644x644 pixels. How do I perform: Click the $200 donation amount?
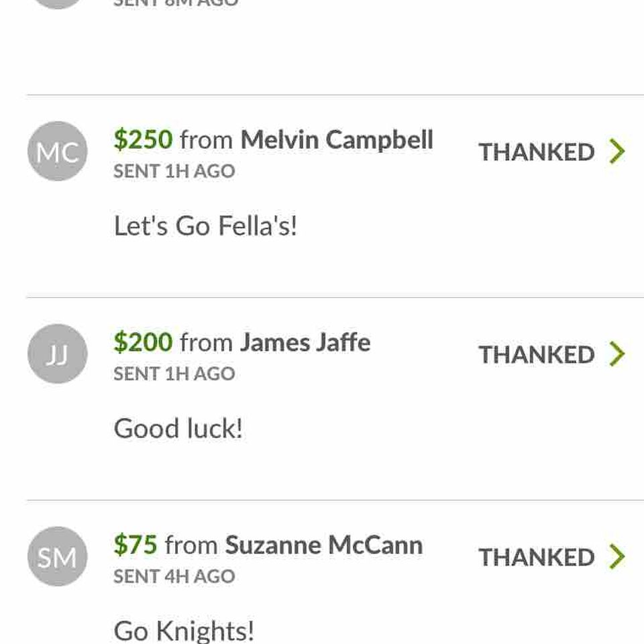pos(143,341)
